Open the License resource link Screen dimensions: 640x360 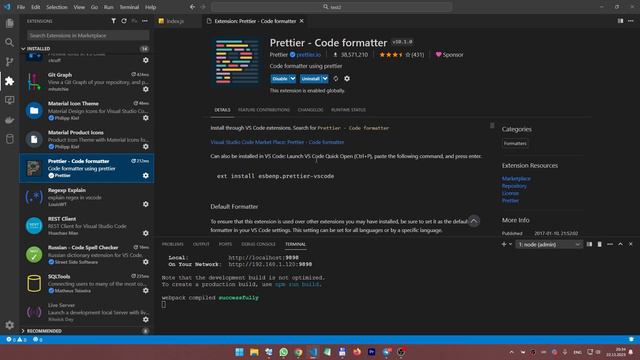510,193
